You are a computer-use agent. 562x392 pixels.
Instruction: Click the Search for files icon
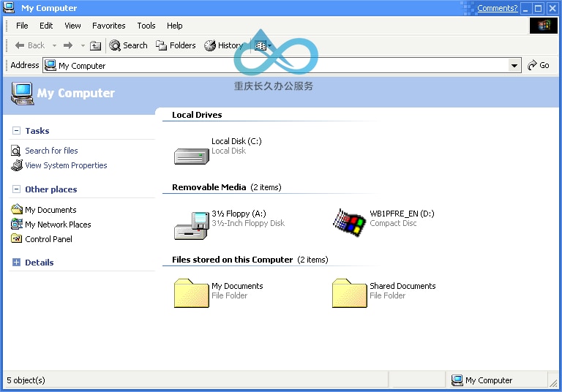click(16, 151)
